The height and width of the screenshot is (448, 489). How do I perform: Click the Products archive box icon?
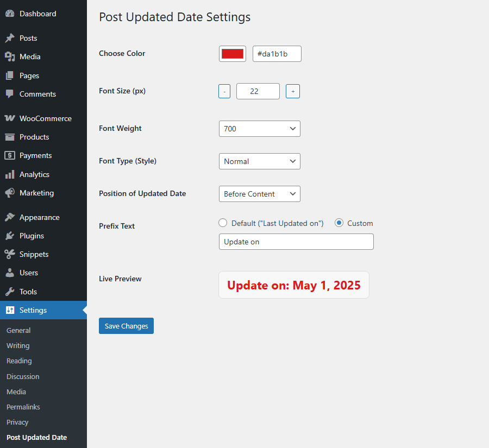coord(10,137)
